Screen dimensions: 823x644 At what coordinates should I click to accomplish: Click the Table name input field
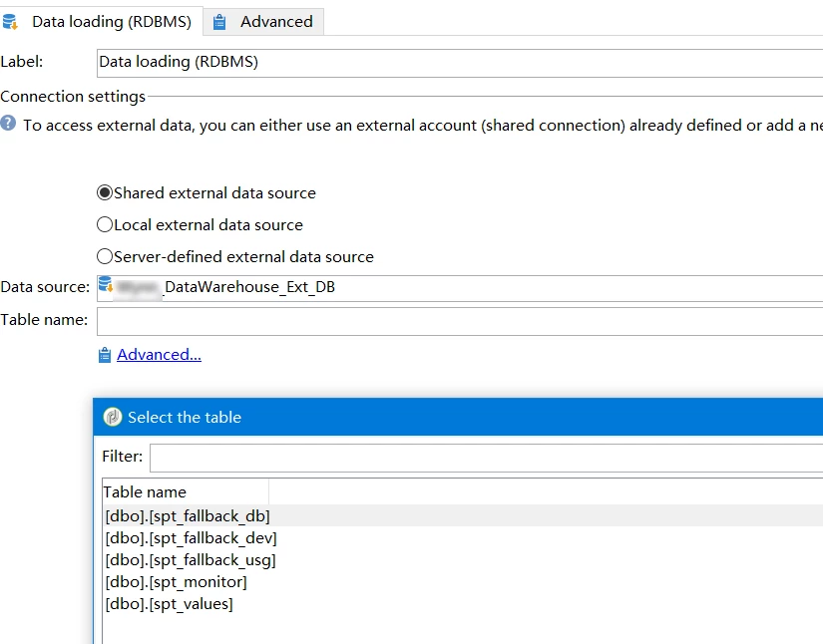point(460,321)
